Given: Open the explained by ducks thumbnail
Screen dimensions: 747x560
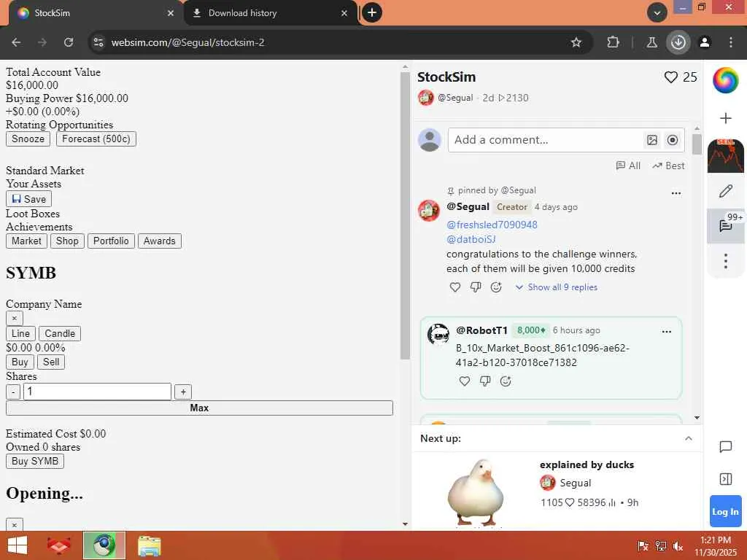Looking at the screenshot, I should [x=476, y=492].
